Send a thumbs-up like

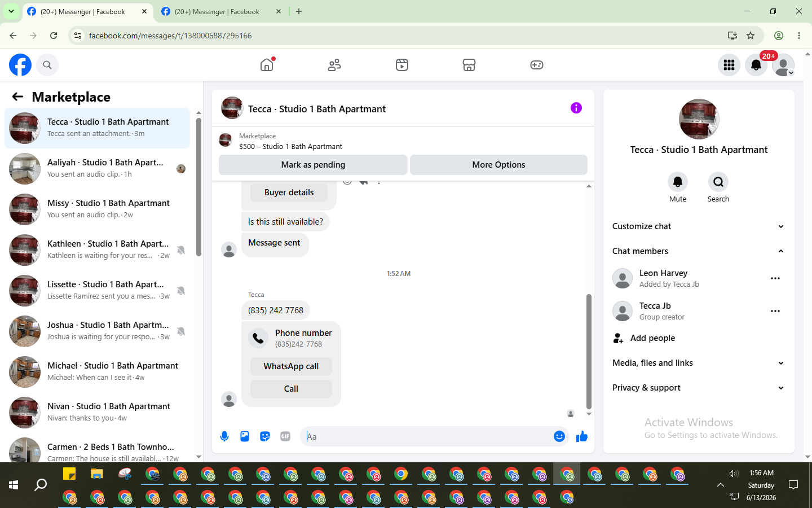(582, 436)
